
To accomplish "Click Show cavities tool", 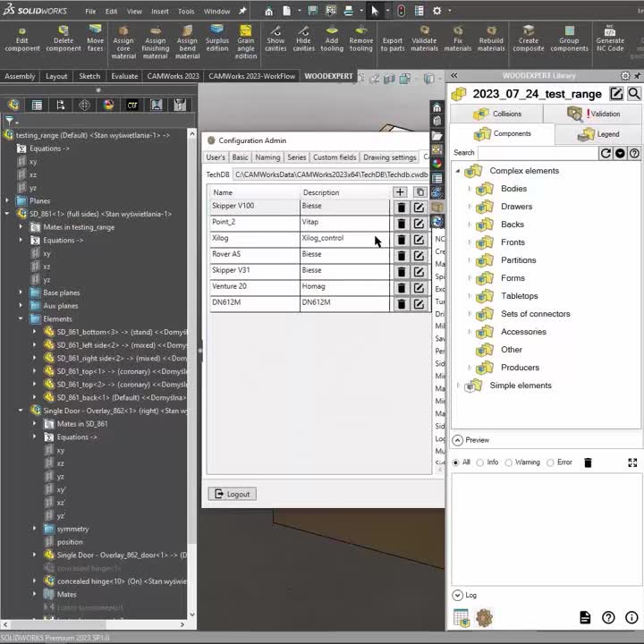I will pyautogui.click(x=275, y=40).
